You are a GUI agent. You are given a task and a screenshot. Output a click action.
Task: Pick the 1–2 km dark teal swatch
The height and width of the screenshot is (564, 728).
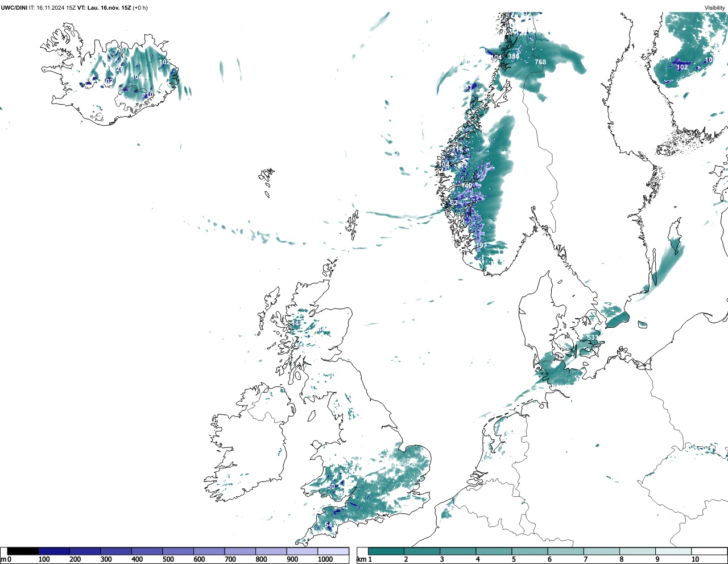(386, 551)
